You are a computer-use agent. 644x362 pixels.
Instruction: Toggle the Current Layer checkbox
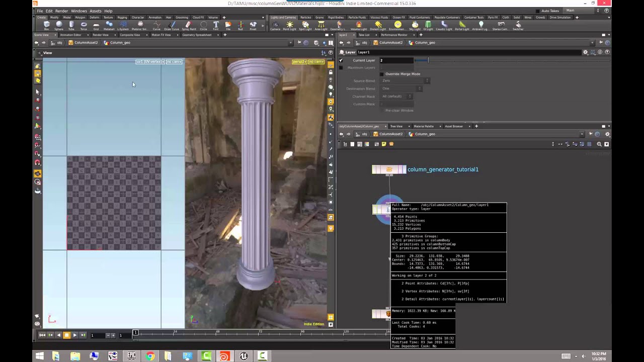[x=341, y=60]
